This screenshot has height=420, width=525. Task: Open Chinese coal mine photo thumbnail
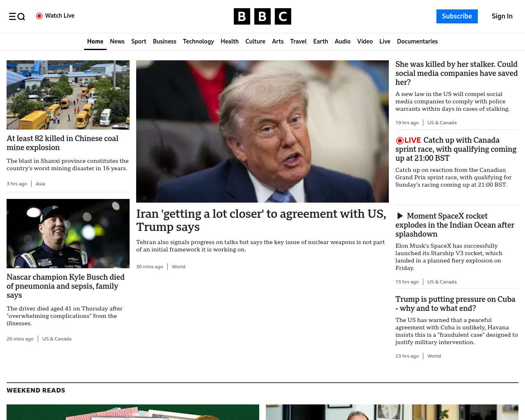coord(68,95)
